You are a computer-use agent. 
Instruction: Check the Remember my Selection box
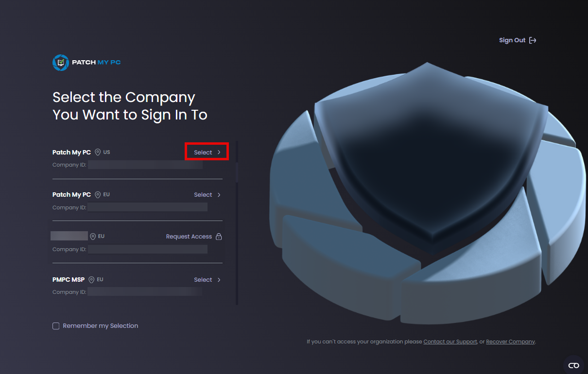coord(56,326)
